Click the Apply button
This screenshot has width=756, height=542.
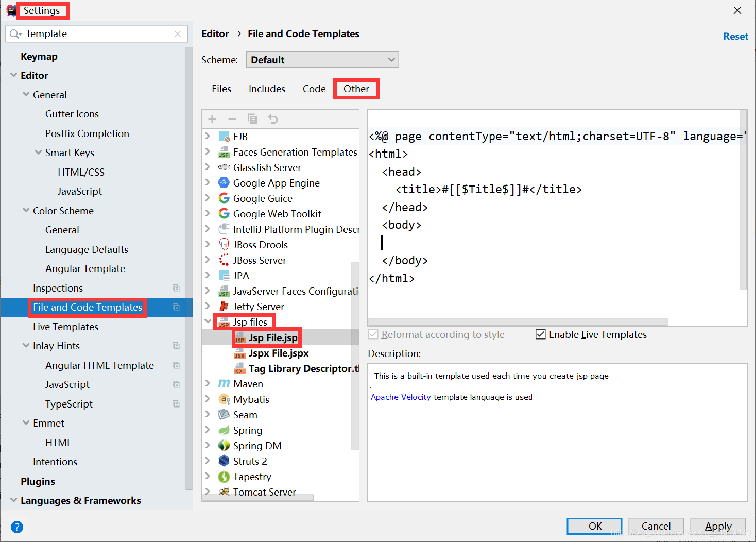pos(718,526)
